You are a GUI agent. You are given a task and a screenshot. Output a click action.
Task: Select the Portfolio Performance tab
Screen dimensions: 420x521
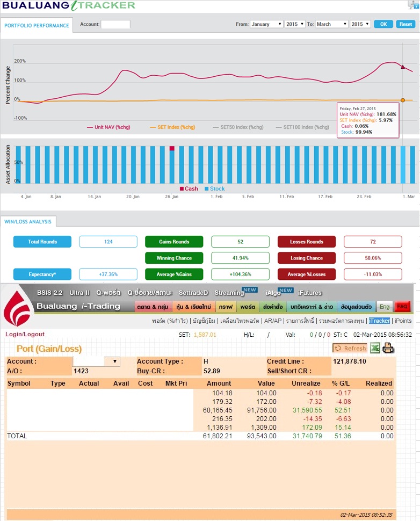coord(37,26)
